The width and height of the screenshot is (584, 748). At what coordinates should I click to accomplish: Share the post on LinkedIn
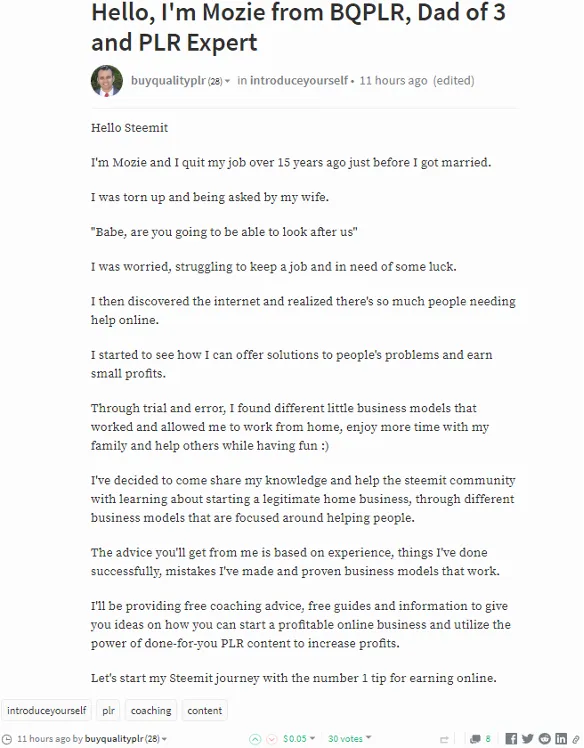[x=561, y=739]
